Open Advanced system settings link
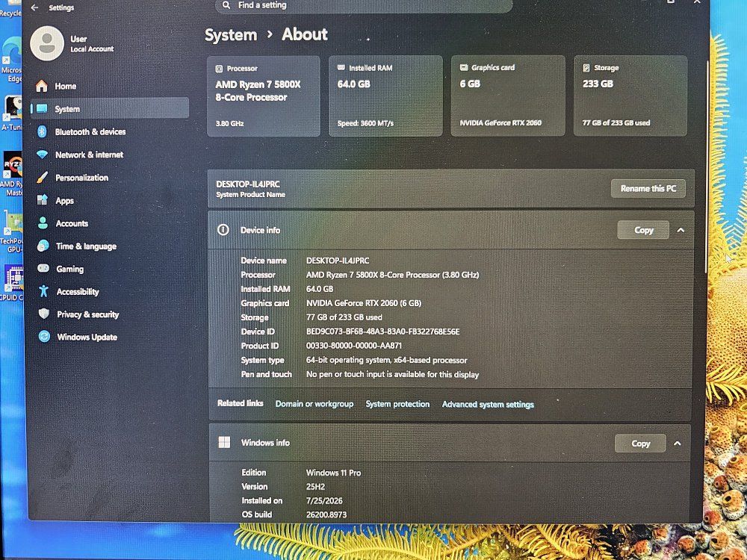Image resolution: width=747 pixels, height=560 pixels. coord(488,404)
